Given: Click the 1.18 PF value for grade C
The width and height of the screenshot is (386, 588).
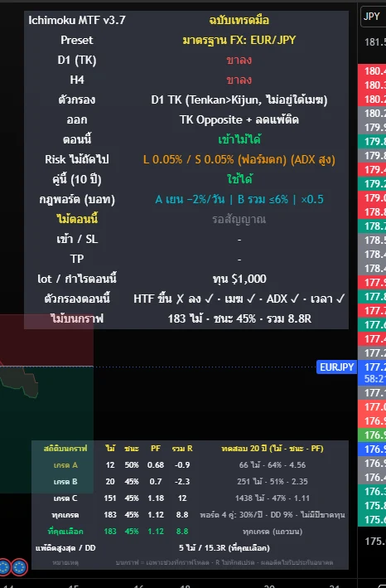Looking at the screenshot, I should click(156, 498).
